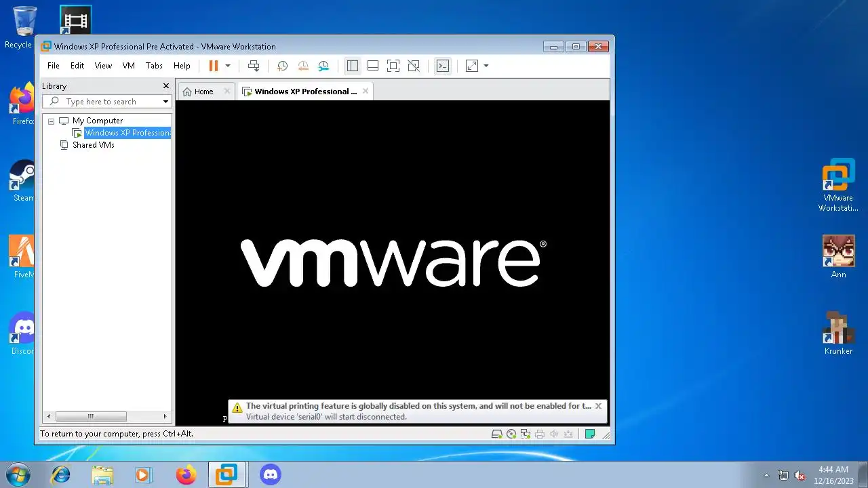Open Windows Media Player from taskbar
The height and width of the screenshot is (488, 868).
point(144,474)
